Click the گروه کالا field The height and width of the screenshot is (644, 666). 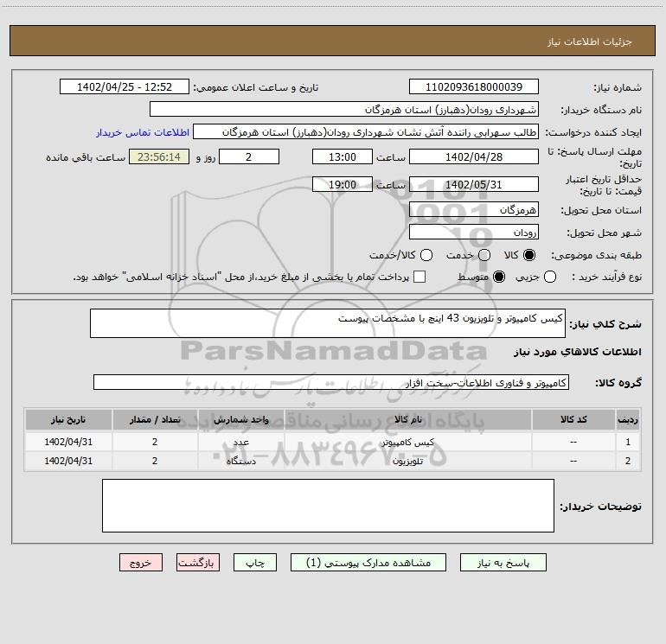click(x=331, y=382)
